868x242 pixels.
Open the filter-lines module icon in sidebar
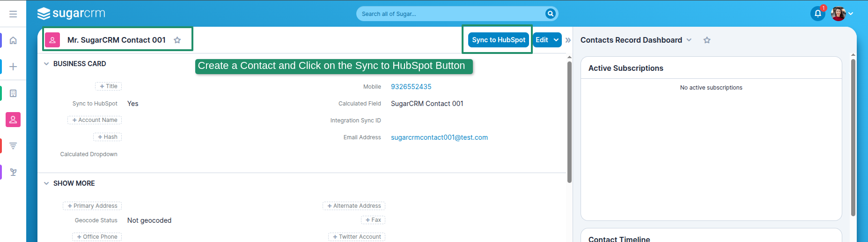coord(13,146)
